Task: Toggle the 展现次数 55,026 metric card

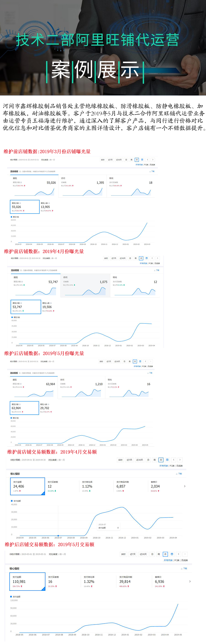Action: (25, 207)
